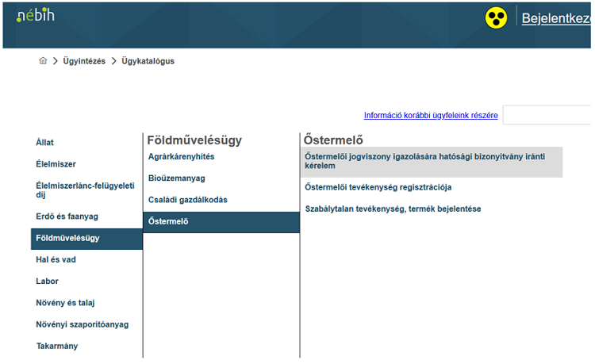Open Ügyintézés in breadcrumb

[84, 61]
